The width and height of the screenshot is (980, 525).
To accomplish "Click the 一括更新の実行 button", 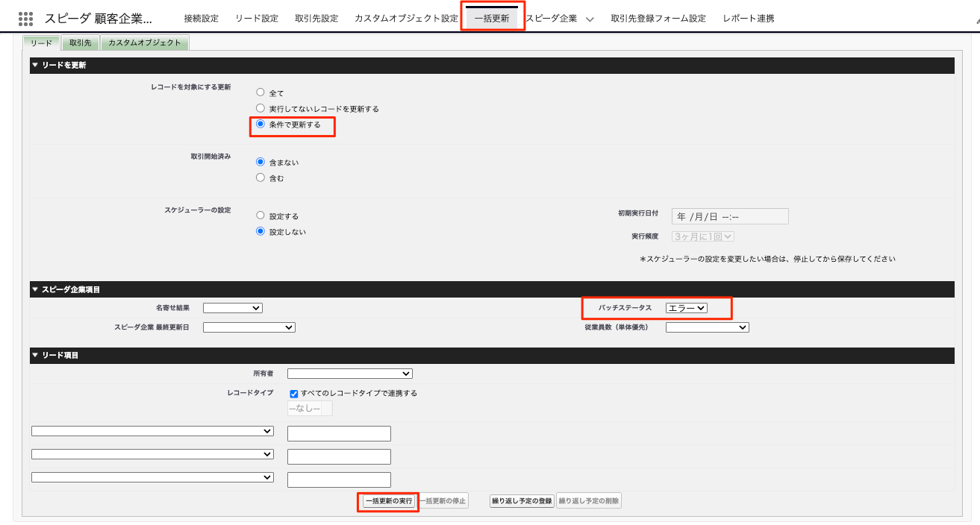I will [388, 501].
